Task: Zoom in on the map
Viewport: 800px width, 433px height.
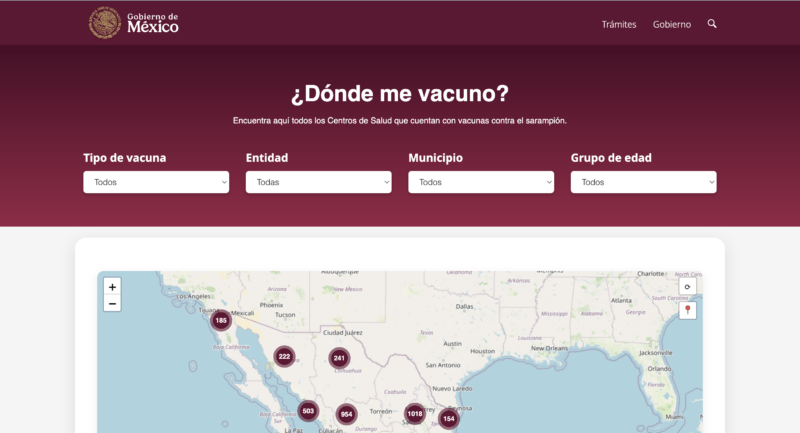Action: click(x=112, y=287)
